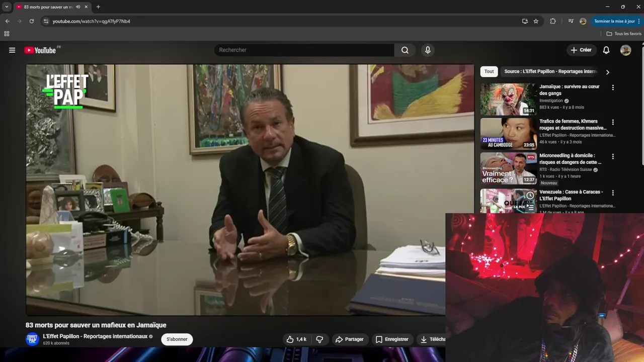Close the 83 morts YouTube tab
The height and width of the screenshot is (362, 644).
[x=86, y=7]
